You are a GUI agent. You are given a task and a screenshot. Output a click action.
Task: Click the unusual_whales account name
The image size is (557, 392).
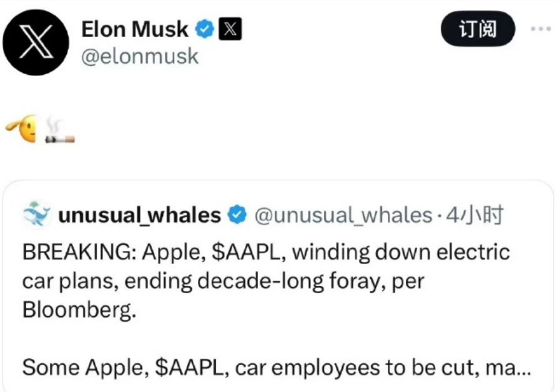(139, 215)
